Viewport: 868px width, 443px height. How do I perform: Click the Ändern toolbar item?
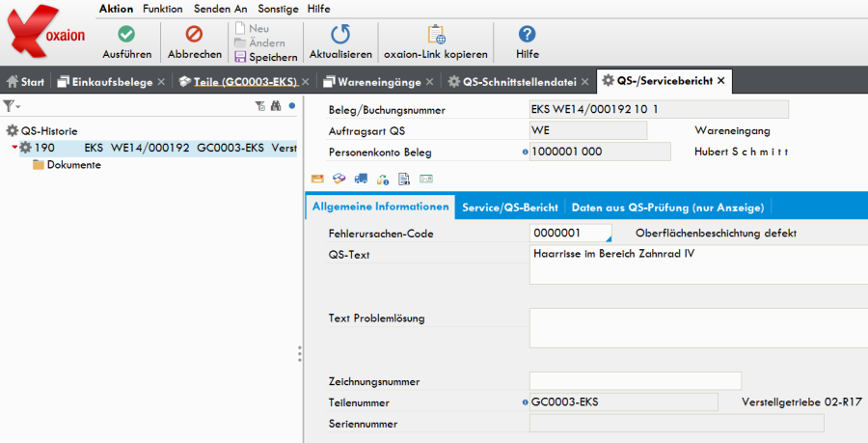(259, 42)
